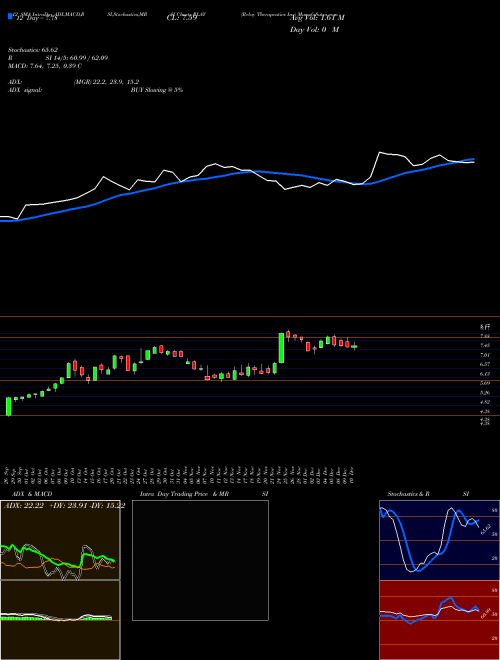Click the 'SI 14/3: 60.99 / 62.09' value
Screen dimensions: 500x660
point(77,58)
